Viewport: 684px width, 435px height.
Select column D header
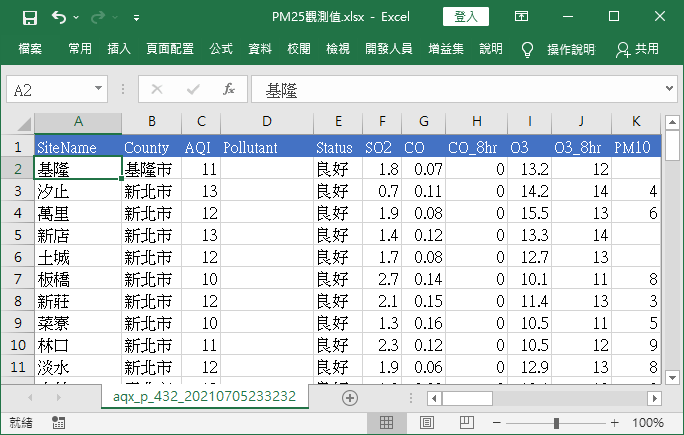pyautogui.click(x=267, y=122)
